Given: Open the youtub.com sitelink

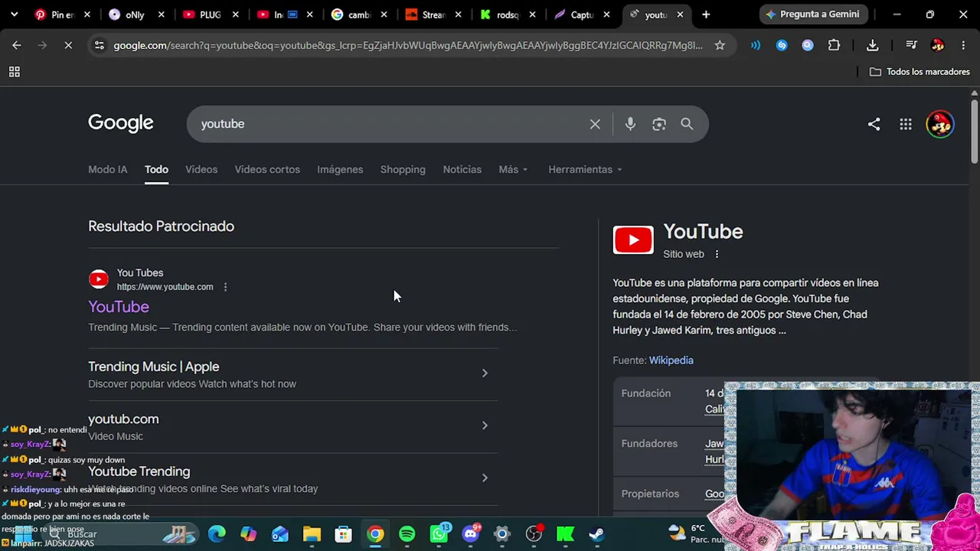Looking at the screenshot, I should click(x=123, y=419).
